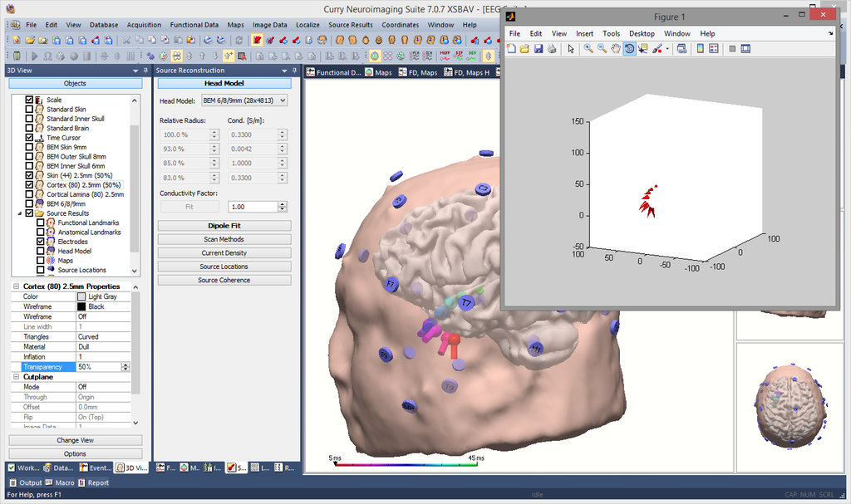Click the Dipole Fit button
The width and height of the screenshot is (851, 504).
pyautogui.click(x=224, y=226)
